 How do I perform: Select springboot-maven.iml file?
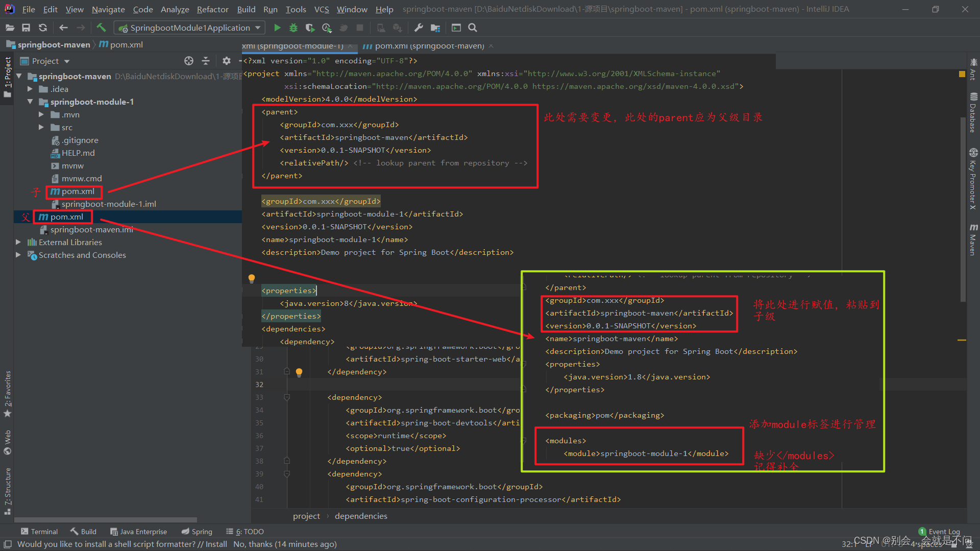pyautogui.click(x=87, y=229)
